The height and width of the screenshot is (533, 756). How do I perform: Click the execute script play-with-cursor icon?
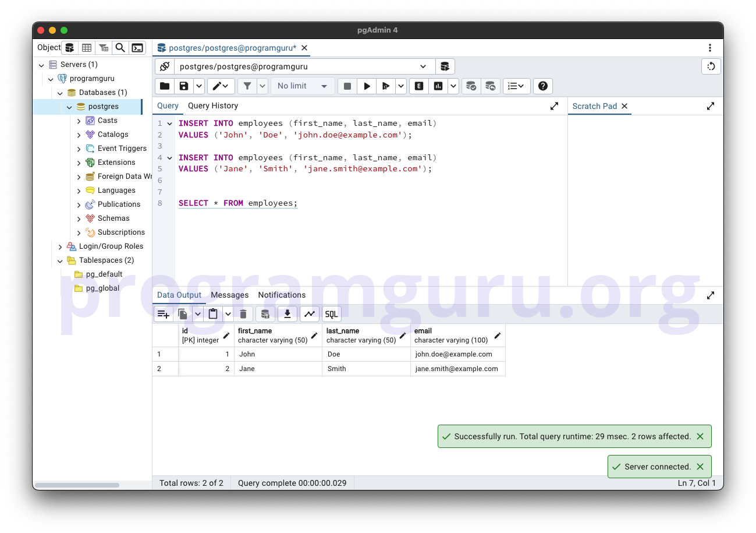(x=385, y=86)
